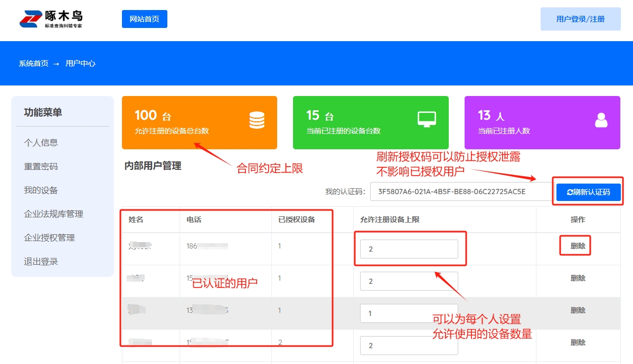The image size is (633, 364).
Task: Open the 网站首页 homepage button
Action: point(144,19)
